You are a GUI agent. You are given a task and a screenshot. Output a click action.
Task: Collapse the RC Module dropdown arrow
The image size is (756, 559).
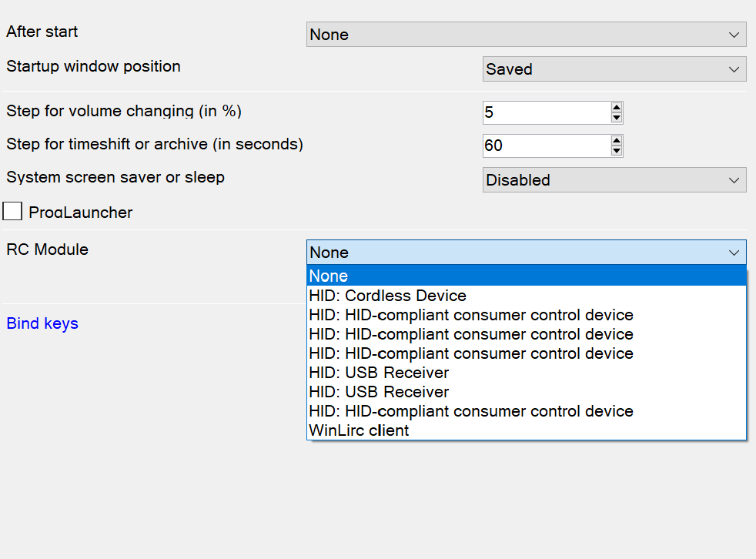734,253
